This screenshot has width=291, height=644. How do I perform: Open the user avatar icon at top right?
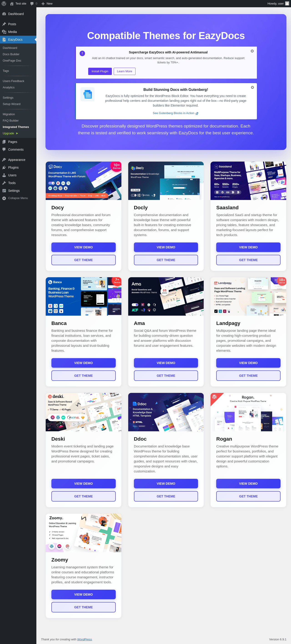click(x=287, y=3)
